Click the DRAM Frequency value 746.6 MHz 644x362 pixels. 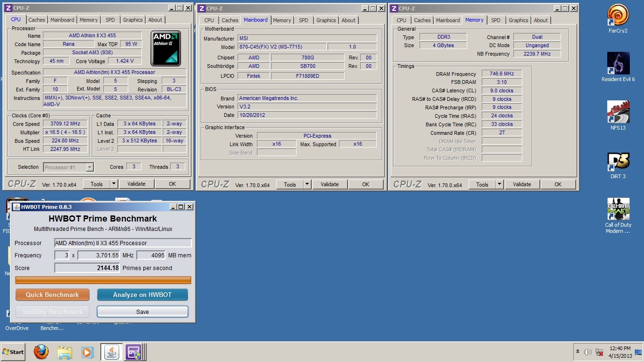tap(502, 74)
